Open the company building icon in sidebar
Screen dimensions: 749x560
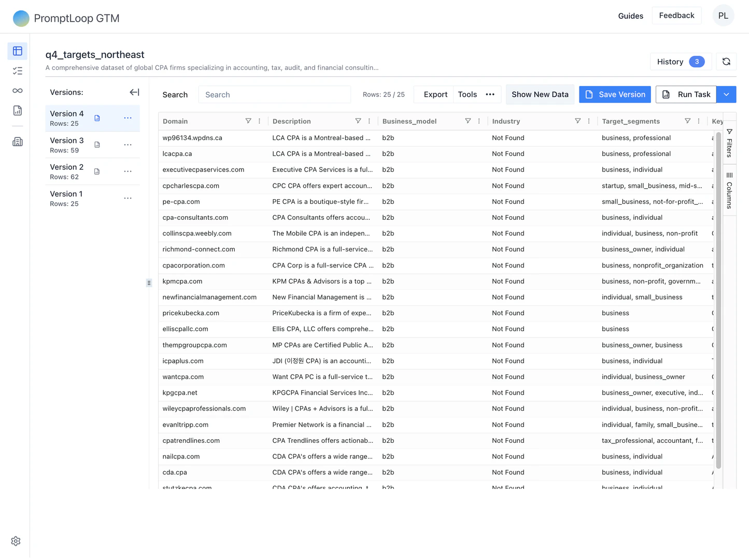click(x=17, y=142)
